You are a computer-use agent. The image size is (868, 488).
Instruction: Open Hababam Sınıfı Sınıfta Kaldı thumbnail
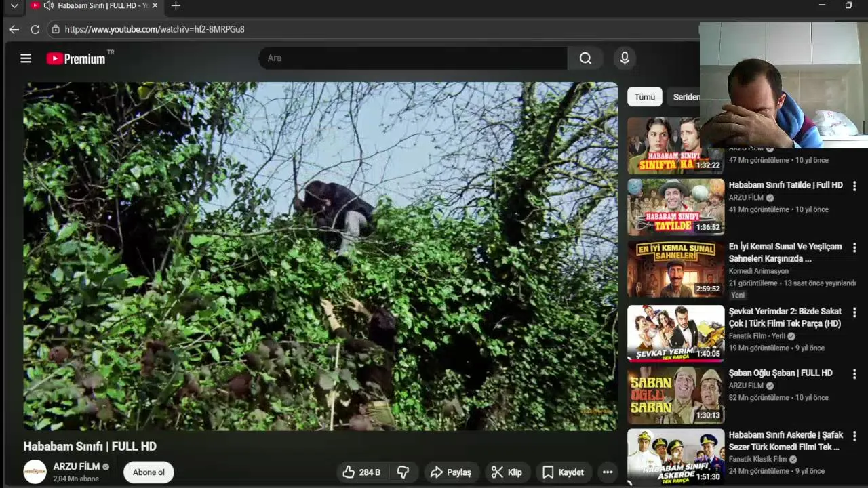pyautogui.click(x=675, y=146)
